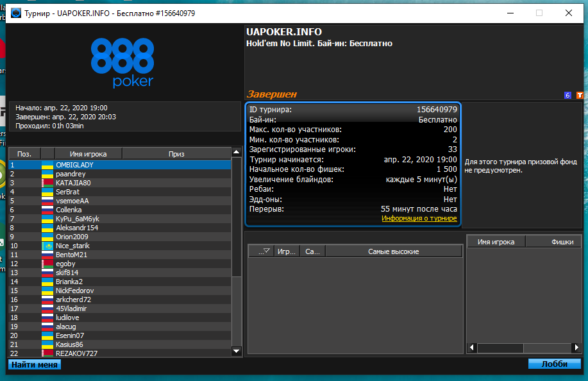Select player row skif814
The image size is (588, 381).
(x=120, y=273)
